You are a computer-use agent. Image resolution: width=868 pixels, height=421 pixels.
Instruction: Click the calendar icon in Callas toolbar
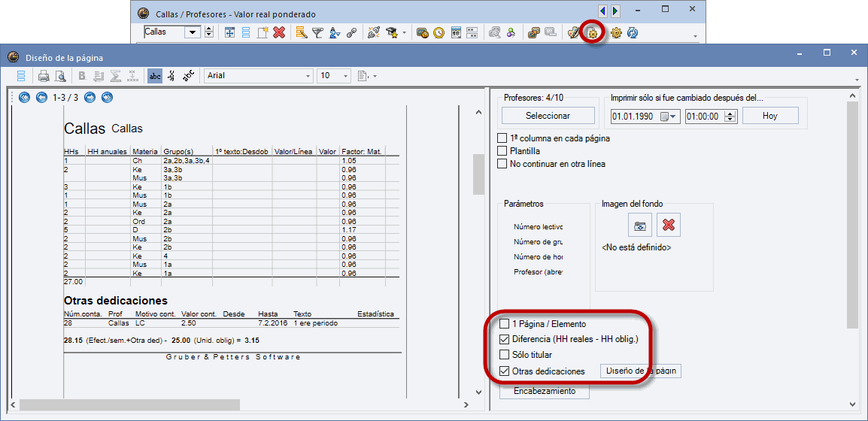[x=456, y=32]
